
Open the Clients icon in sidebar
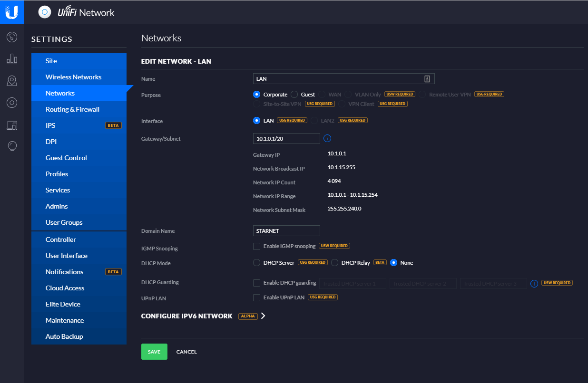tap(12, 125)
